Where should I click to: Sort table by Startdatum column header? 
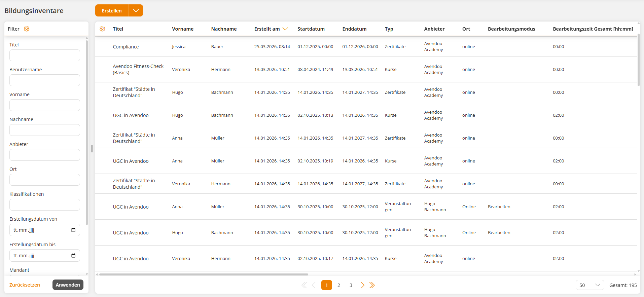(x=311, y=29)
